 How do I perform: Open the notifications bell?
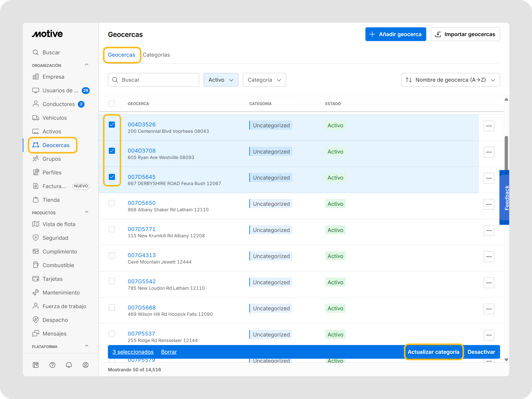tap(69, 365)
